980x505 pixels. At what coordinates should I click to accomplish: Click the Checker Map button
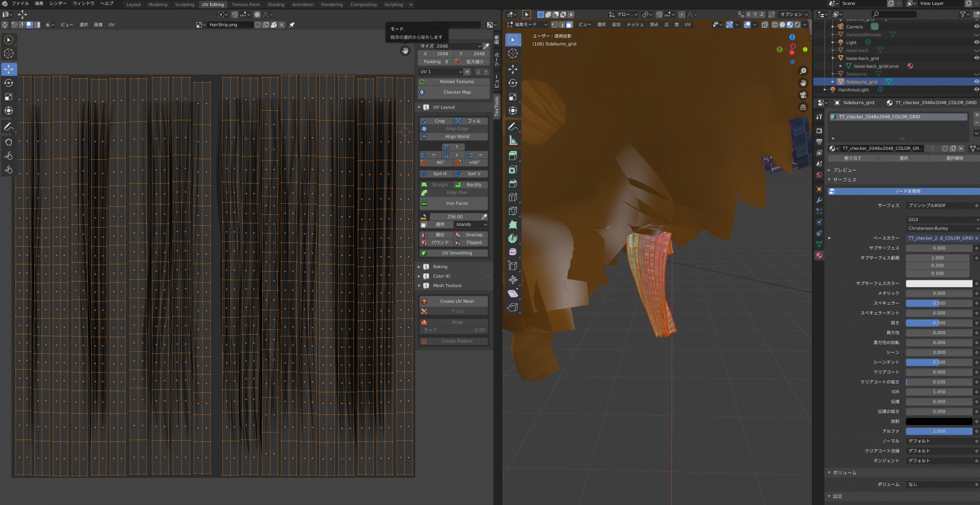454,92
